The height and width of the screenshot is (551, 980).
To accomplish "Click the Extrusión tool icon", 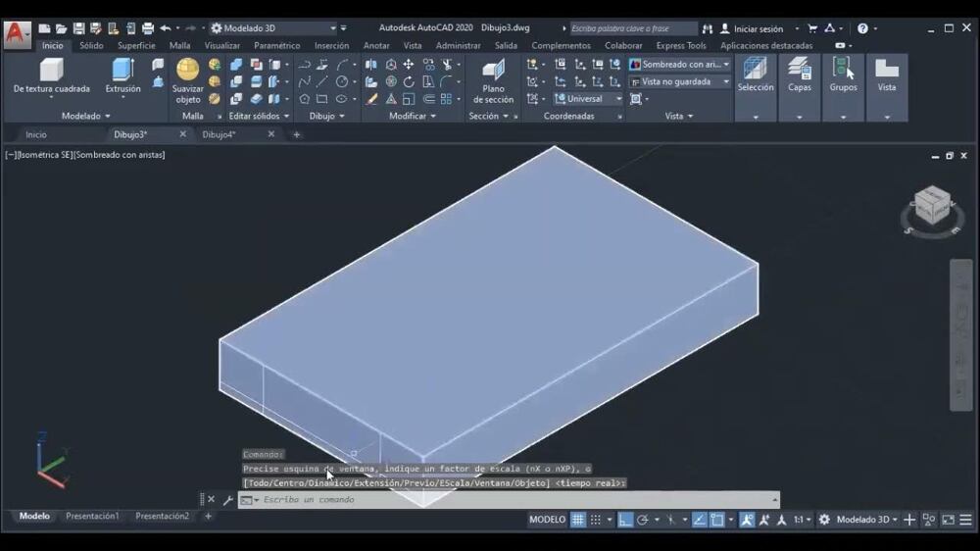I will click(x=122, y=71).
